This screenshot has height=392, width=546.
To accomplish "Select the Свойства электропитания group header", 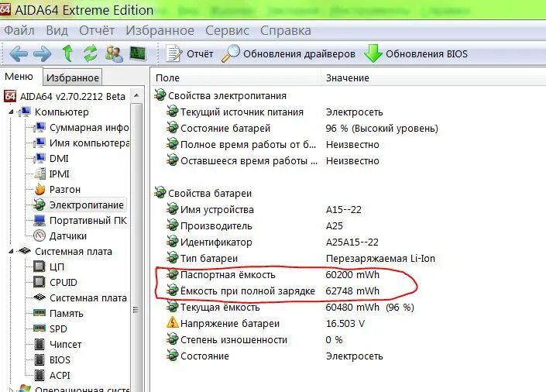I will pos(221,95).
